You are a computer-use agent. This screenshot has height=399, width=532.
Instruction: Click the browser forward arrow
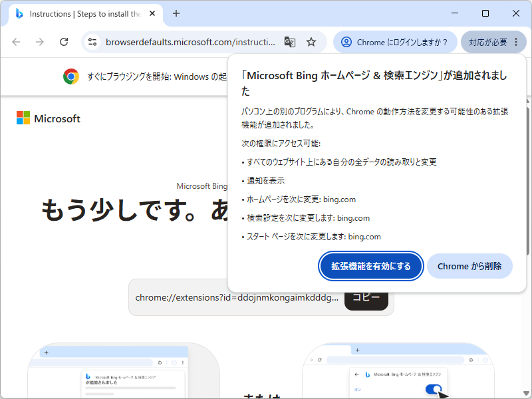coord(40,42)
